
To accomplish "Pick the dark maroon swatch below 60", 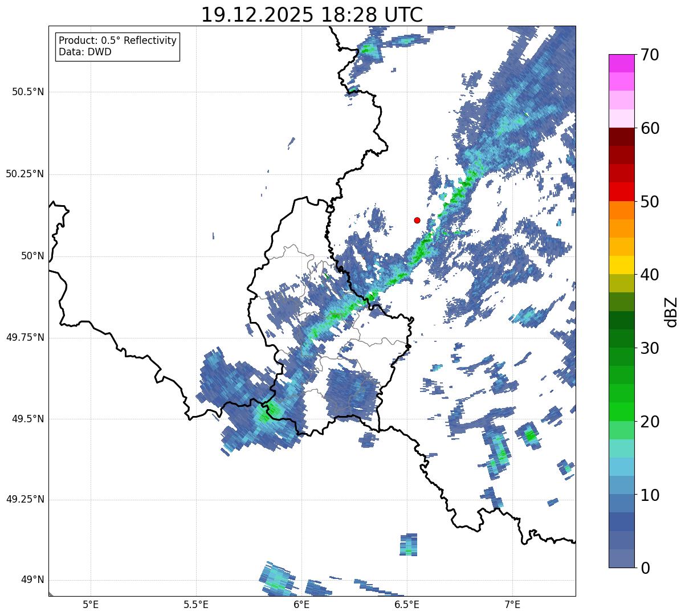I will click(621, 137).
